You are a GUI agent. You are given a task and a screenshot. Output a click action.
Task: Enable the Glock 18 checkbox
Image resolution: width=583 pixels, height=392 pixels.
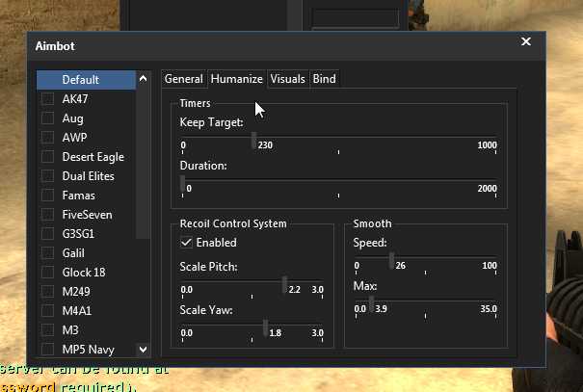click(47, 273)
